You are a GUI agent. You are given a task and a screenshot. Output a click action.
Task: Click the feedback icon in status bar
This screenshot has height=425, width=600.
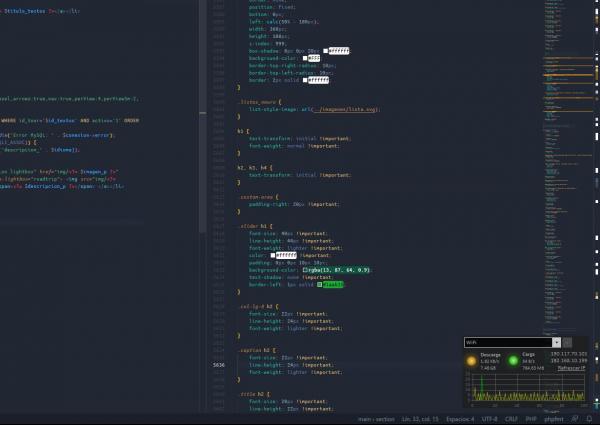click(575, 419)
